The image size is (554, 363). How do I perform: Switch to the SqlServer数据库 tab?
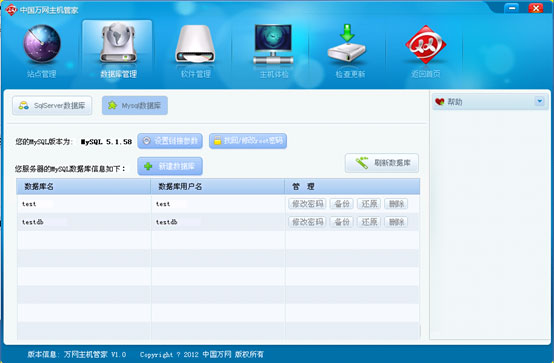pos(52,105)
